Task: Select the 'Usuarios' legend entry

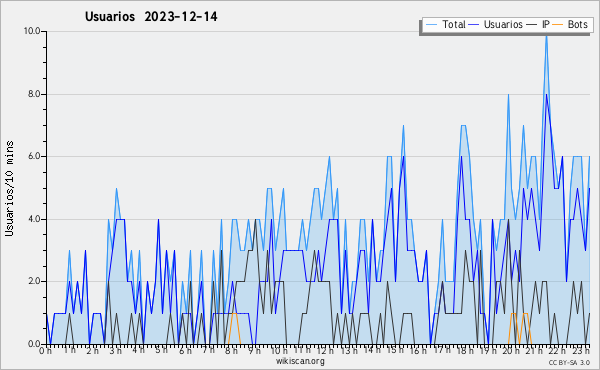Action: pyautogui.click(x=503, y=24)
